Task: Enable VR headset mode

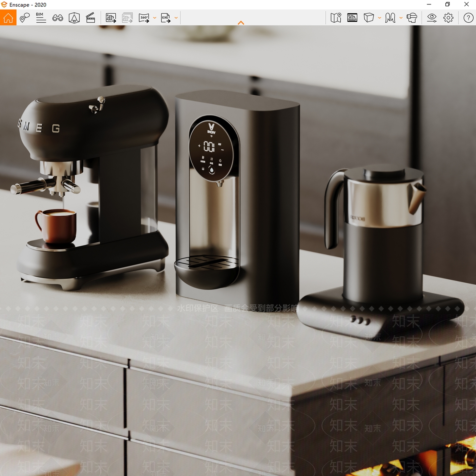Action: coord(412,18)
